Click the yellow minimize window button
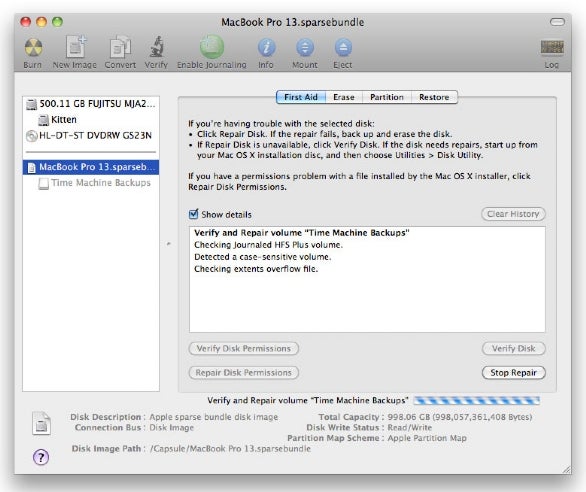Image resolution: width=586 pixels, height=492 pixels. (x=41, y=22)
